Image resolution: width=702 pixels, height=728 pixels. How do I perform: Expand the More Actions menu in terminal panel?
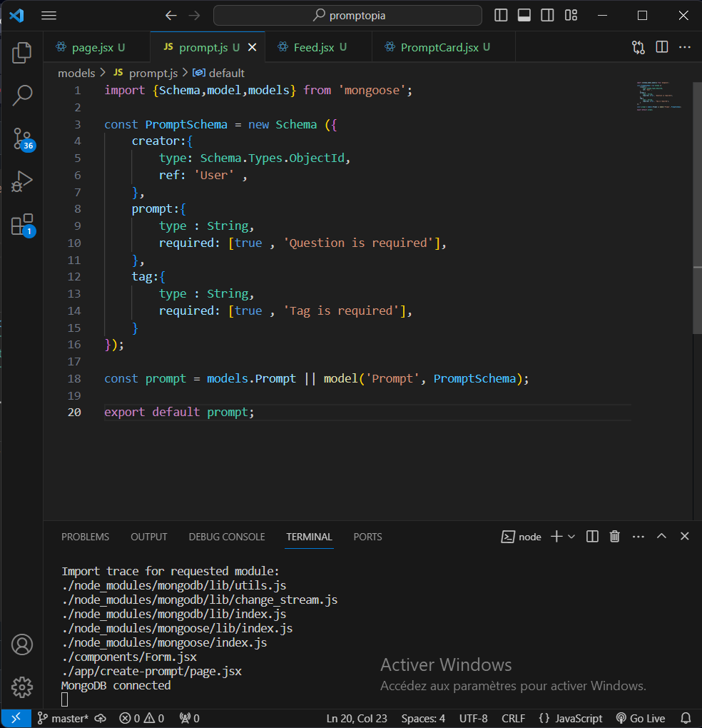638,536
